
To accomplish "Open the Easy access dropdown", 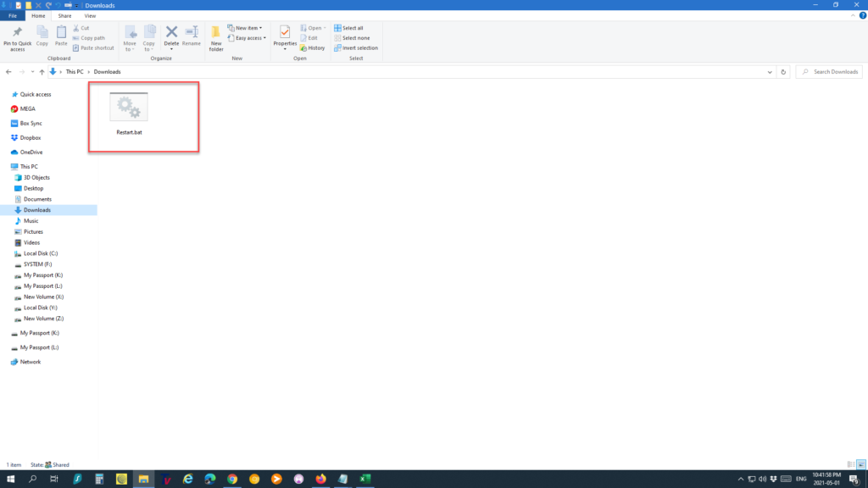I will coord(247,38).
